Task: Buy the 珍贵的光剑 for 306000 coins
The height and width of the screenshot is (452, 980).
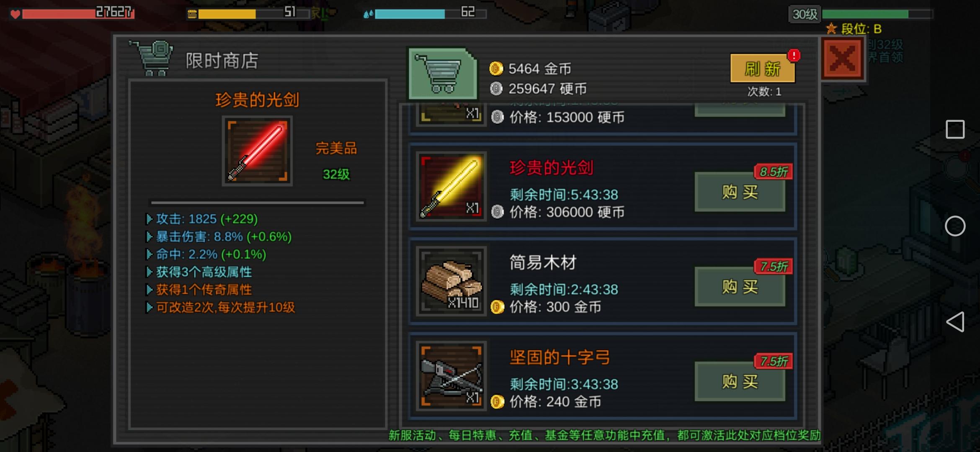Action: (x=740, y=192)
